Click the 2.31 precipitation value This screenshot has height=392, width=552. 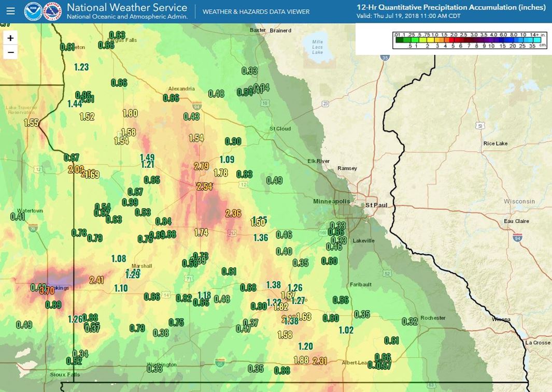click(x=320, y=361)
